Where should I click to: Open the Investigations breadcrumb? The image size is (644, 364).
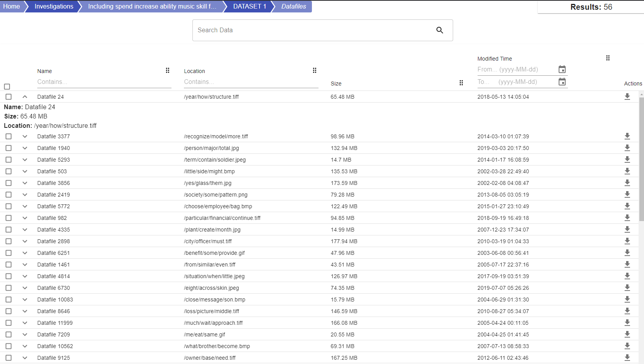54,6
